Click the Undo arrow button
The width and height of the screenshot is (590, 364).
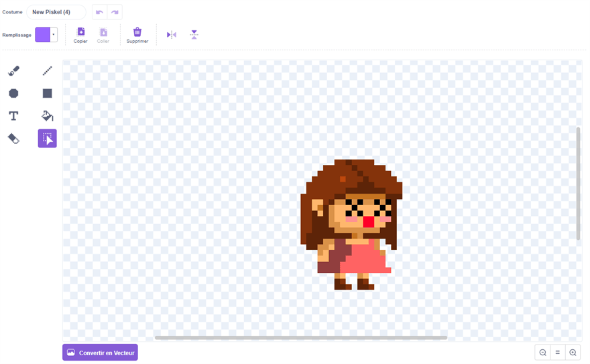(100, 12)
